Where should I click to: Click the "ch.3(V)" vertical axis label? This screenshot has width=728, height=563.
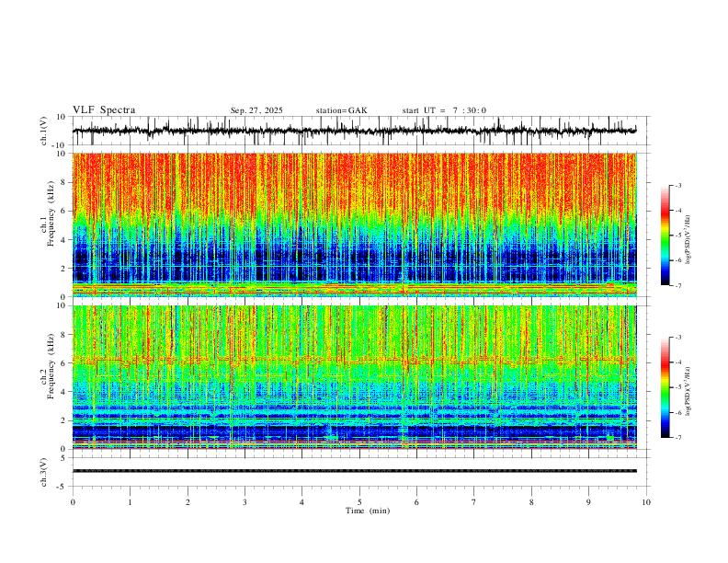(x=44, y=472)
